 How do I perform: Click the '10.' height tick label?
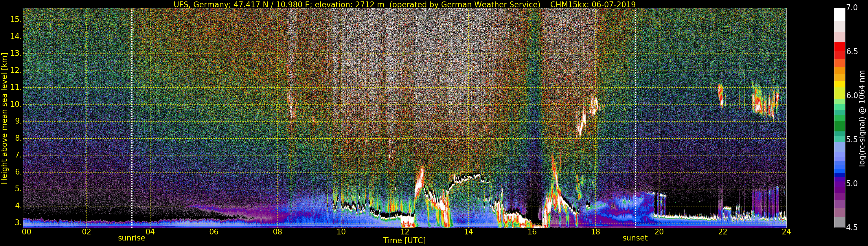point(16,104)
